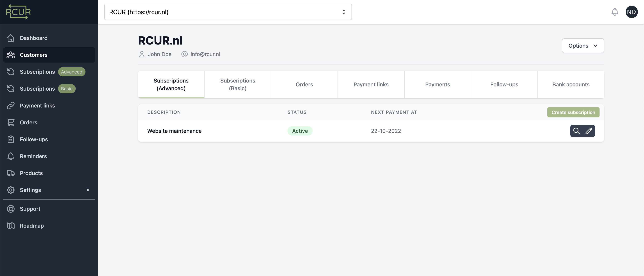
Task: Expand the Options dropdown
Action: tap(583, 45)
